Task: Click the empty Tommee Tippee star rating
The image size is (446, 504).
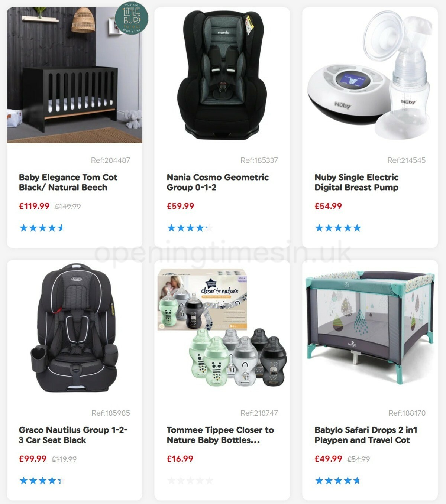Action: click(190, 481)
